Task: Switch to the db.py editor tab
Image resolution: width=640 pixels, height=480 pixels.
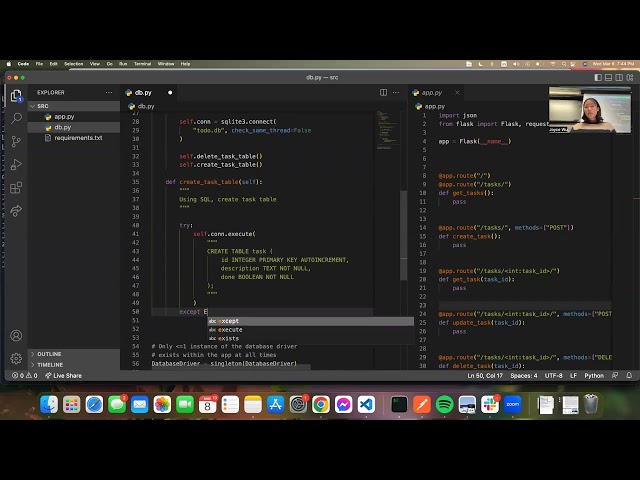Action: (x=149, y=93)
